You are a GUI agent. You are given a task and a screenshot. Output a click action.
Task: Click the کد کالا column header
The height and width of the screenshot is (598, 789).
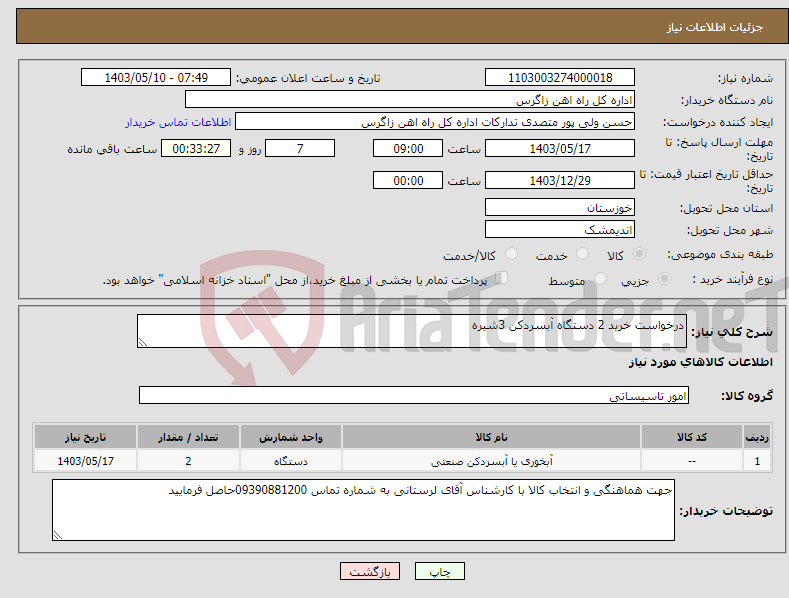[x=691, y=437]
